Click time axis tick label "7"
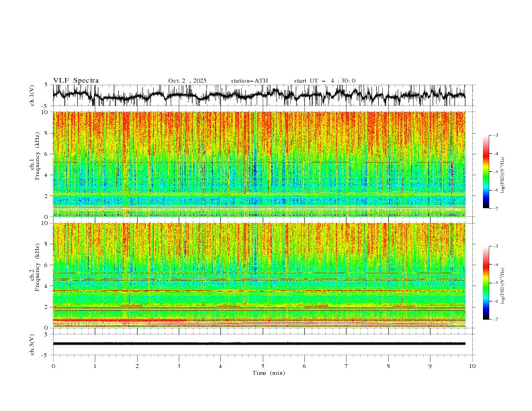This screenshot has width=532, height=411. (x=347, y=366)
